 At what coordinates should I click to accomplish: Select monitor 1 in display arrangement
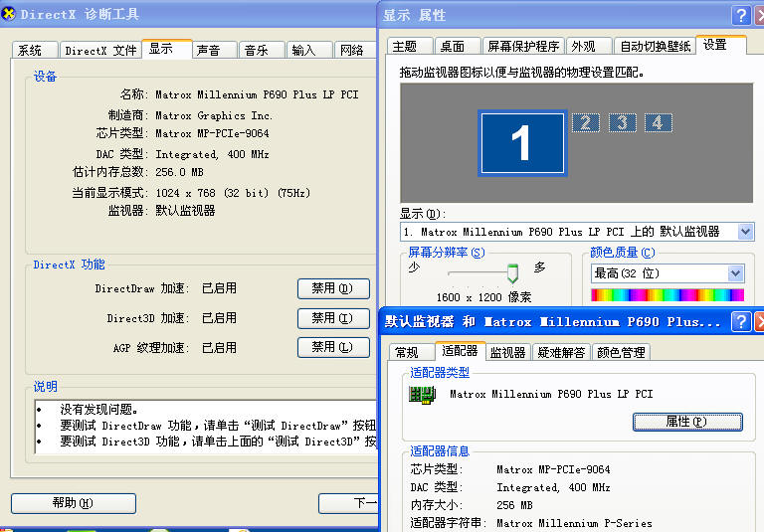point(522,143)
